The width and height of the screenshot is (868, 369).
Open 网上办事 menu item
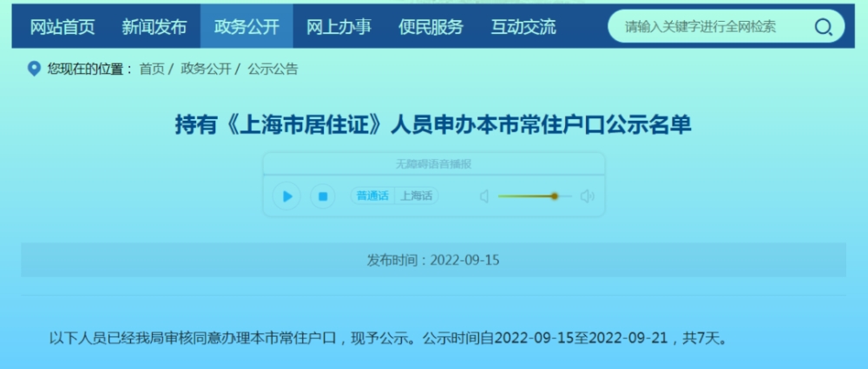(339, 27)
